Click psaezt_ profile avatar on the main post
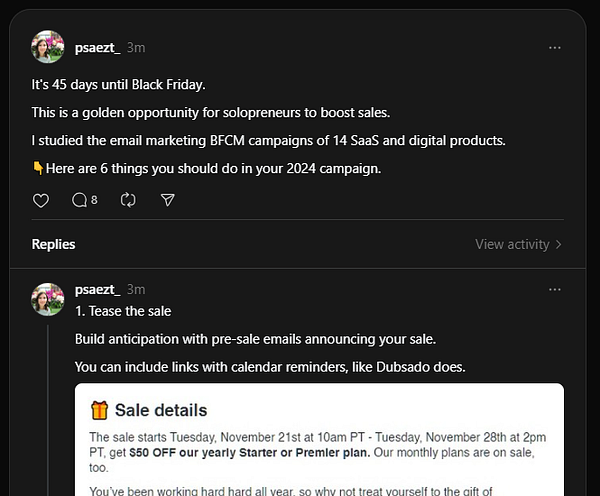The height and width of the screenshot is (496, 600). 48,47
